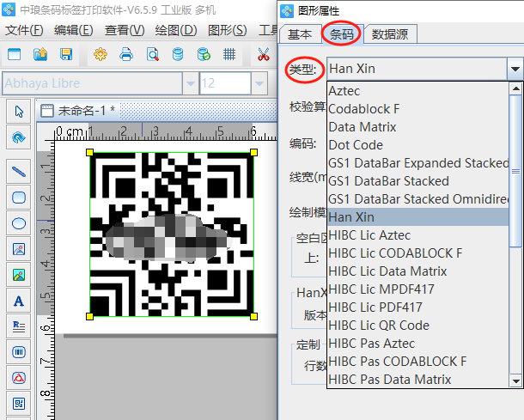Switch to the 基本 tab
This screenshot has width=524, height=420.
(x=300, y=34)
